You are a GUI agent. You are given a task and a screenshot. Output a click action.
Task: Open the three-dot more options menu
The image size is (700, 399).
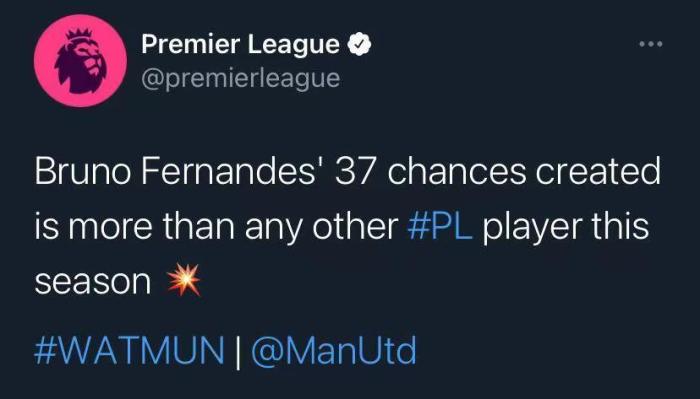[651, 44]
